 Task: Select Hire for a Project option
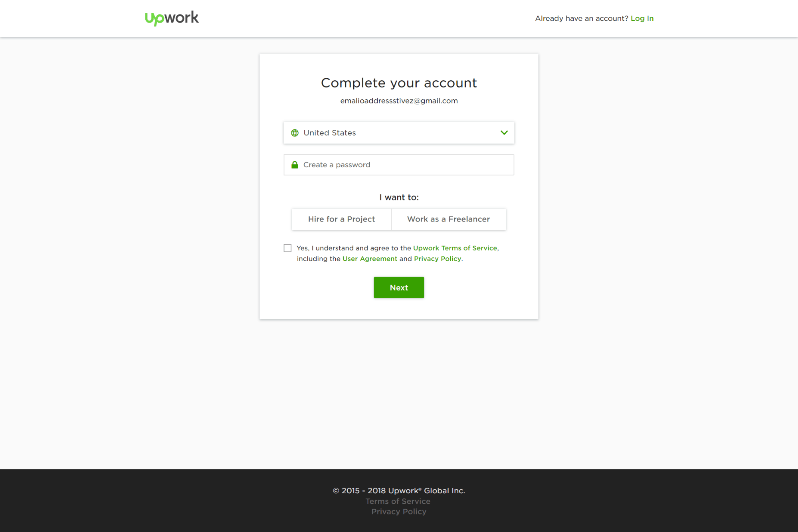click(341, 219)
